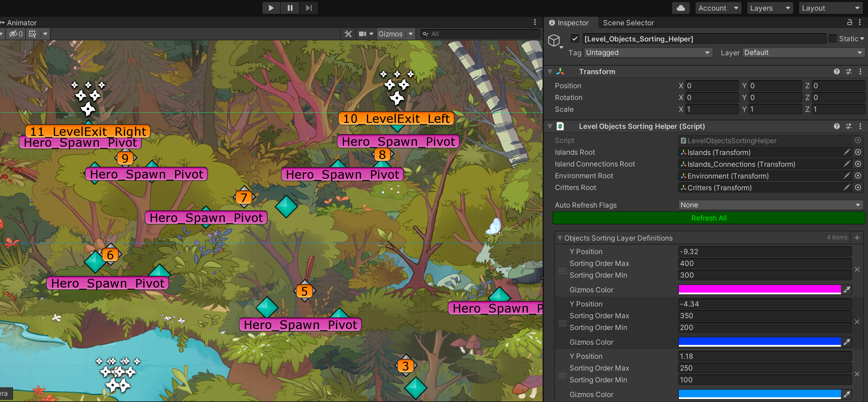Open the Inspector panel three-dot menu
The image size is (868, 402).
860,22
